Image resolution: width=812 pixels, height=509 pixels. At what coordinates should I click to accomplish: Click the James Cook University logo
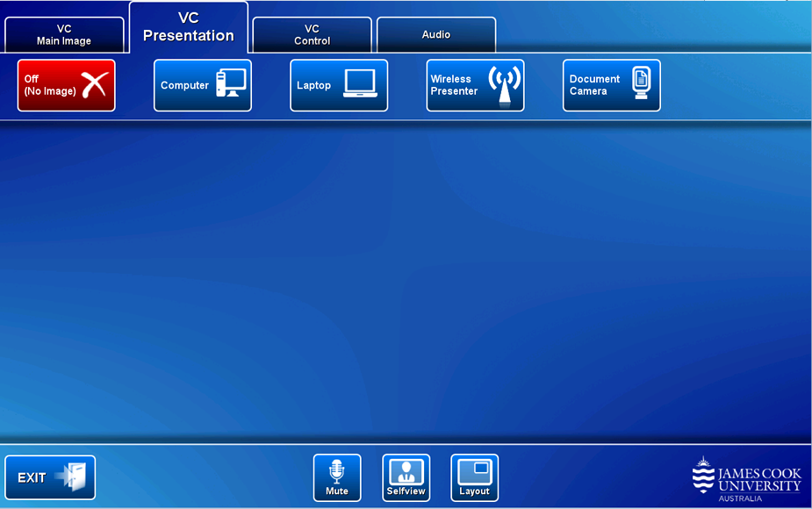coord(746,479)
